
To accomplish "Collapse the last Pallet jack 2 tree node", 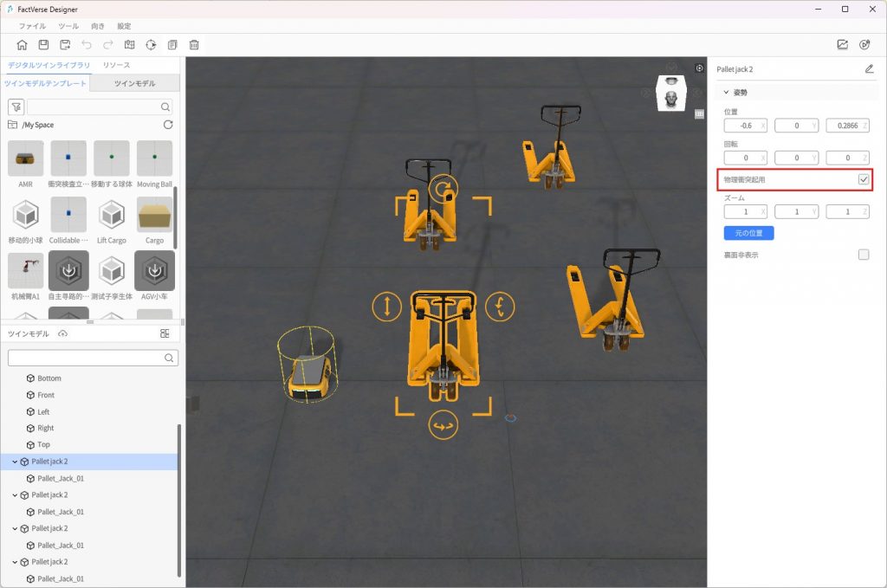I will click(x=15, y=562).
